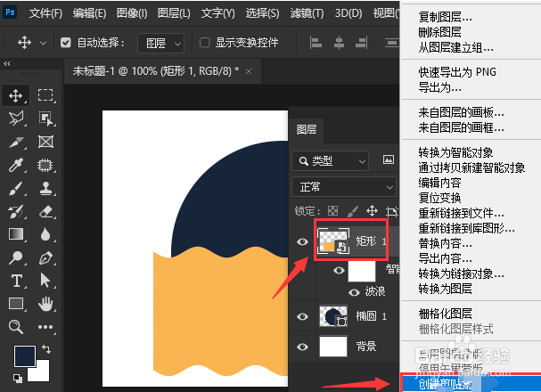This screenshot has width=541, height=392.
Task: Select the Polygonal Lasso tool
Action: (x=16, y=118)
